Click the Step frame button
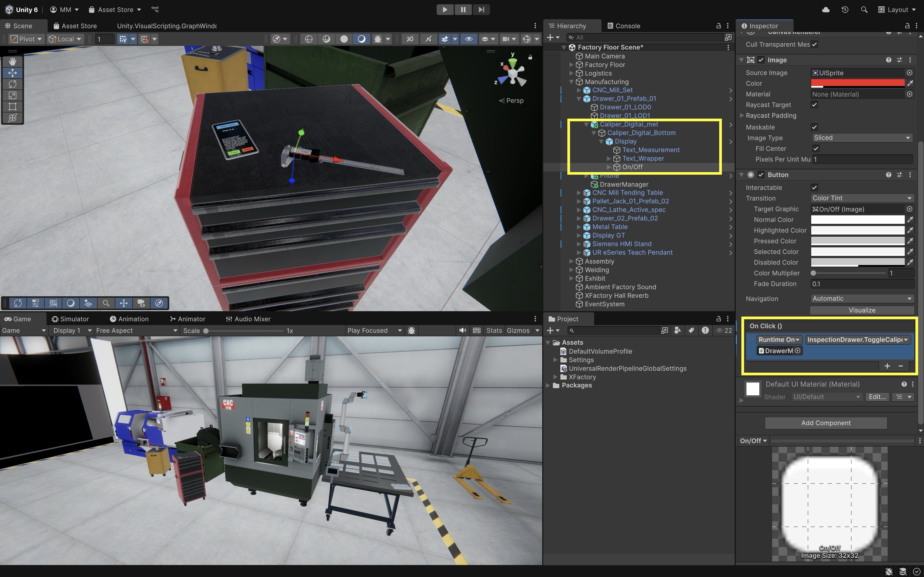This screenshot has height=577, width=924. pyautogui.click(x=481, y=10)
